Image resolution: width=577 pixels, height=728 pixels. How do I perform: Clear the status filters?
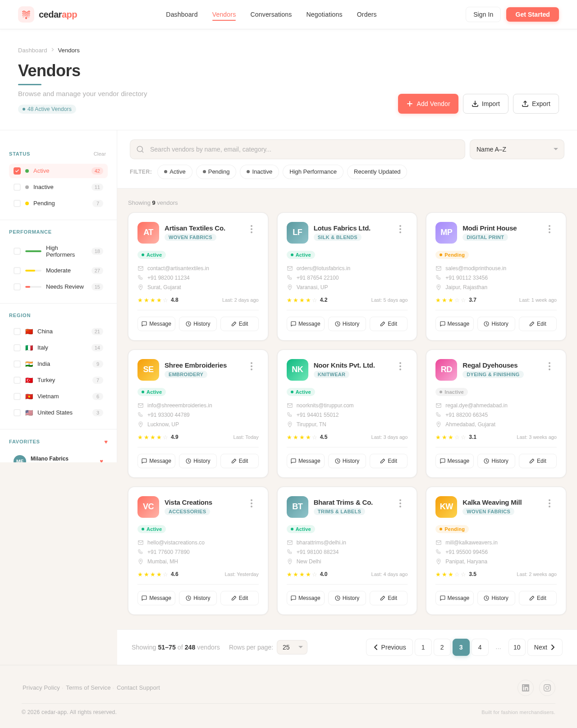point(100,154)
